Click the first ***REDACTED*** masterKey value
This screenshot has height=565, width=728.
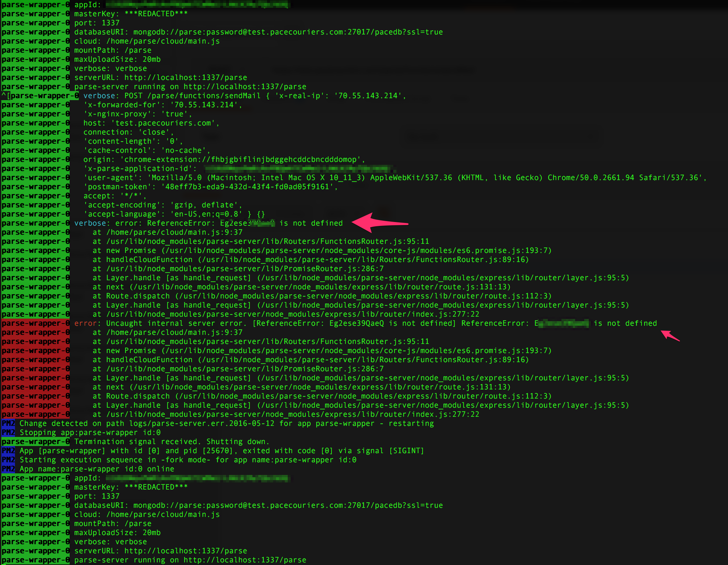(156, 14)
